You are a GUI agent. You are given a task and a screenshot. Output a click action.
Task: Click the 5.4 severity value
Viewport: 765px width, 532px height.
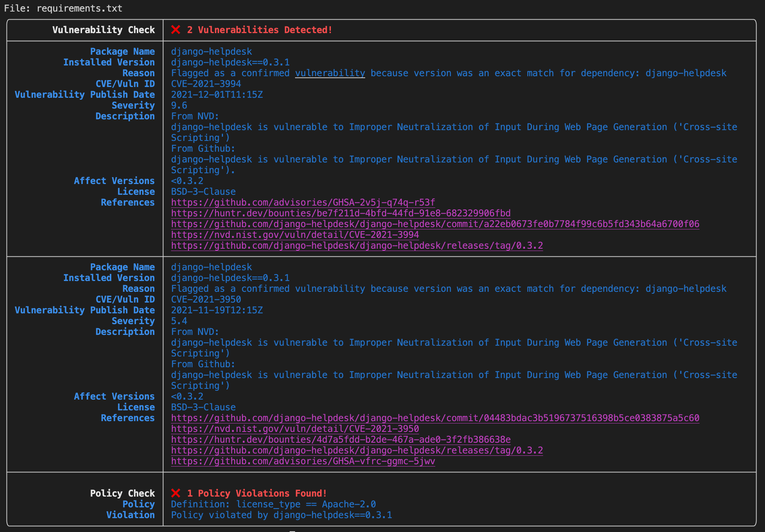179,321
